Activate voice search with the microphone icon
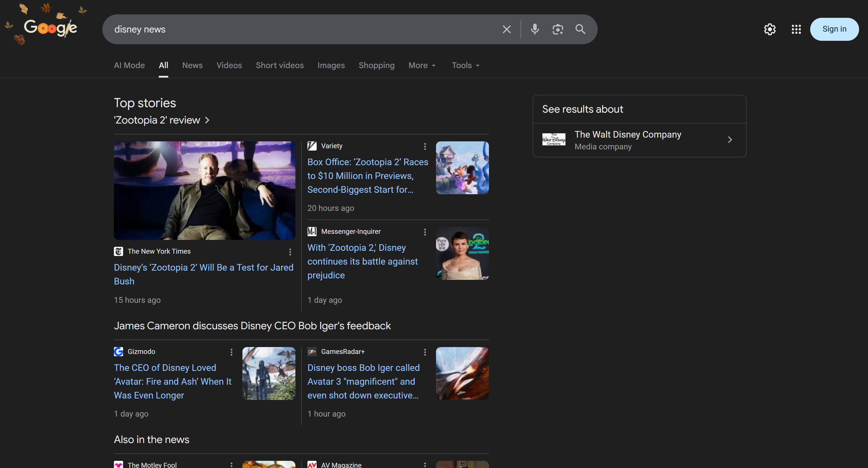This screenshot has height=468, width=868. (x=534, y=29)
